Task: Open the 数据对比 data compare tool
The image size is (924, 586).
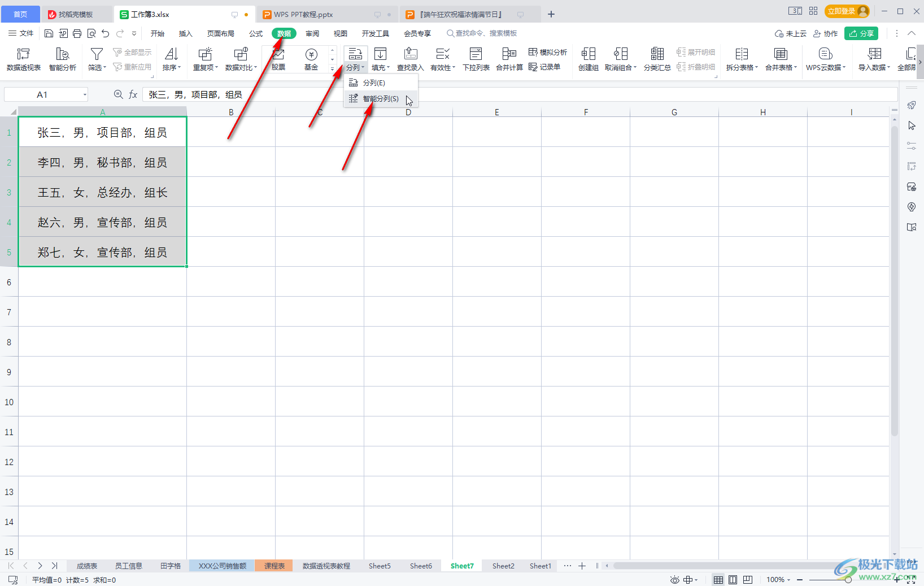Action: (241, 59)
